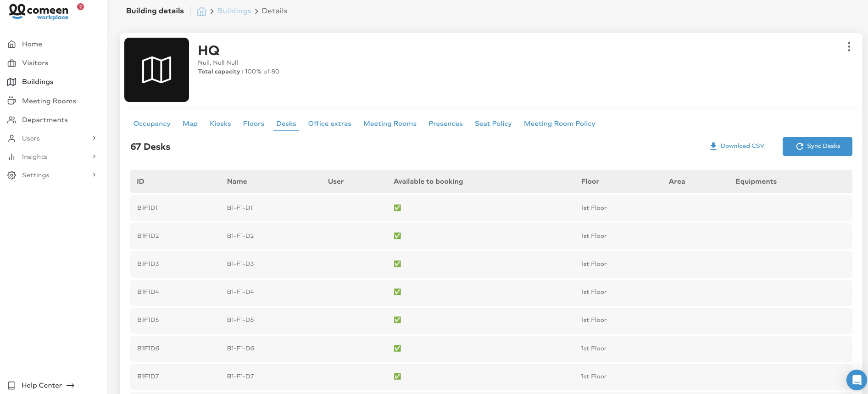Click the B1F1D2 availability checkmark

point(397,236)
